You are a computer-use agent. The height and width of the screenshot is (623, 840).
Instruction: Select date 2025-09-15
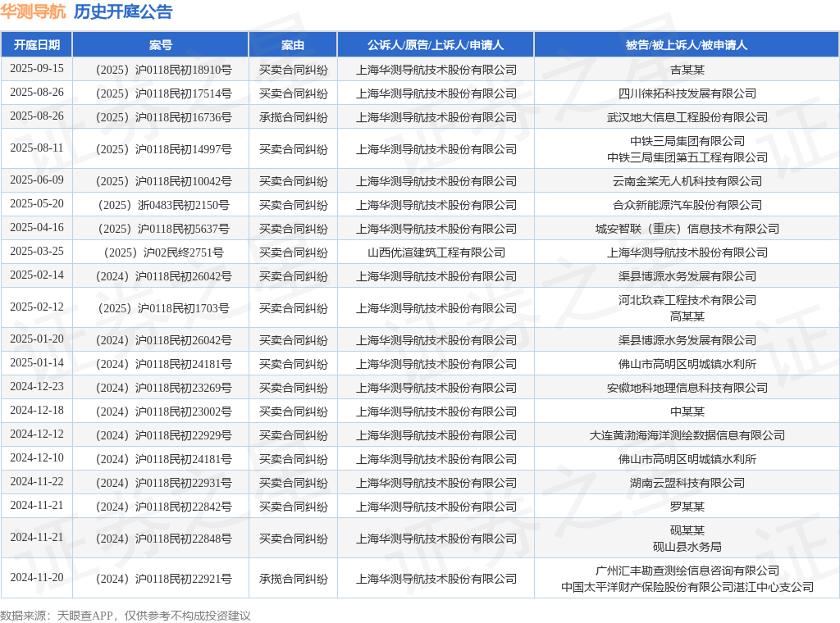[36, 69]
